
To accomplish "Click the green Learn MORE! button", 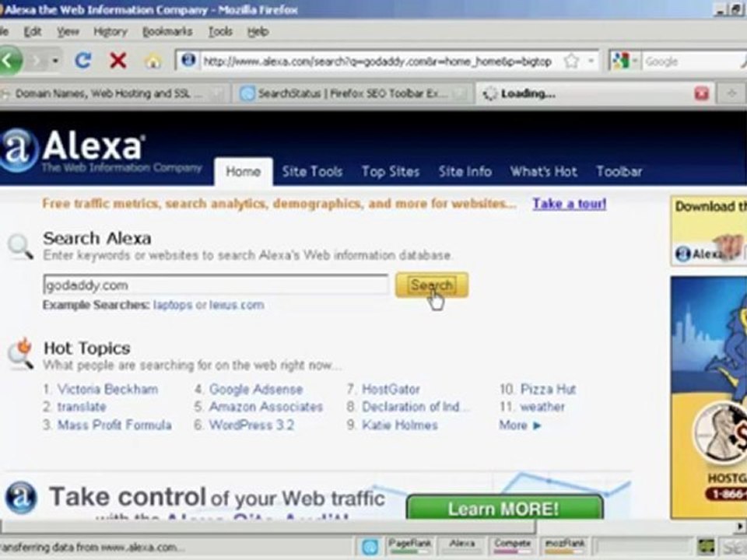I will click(504, 508).
